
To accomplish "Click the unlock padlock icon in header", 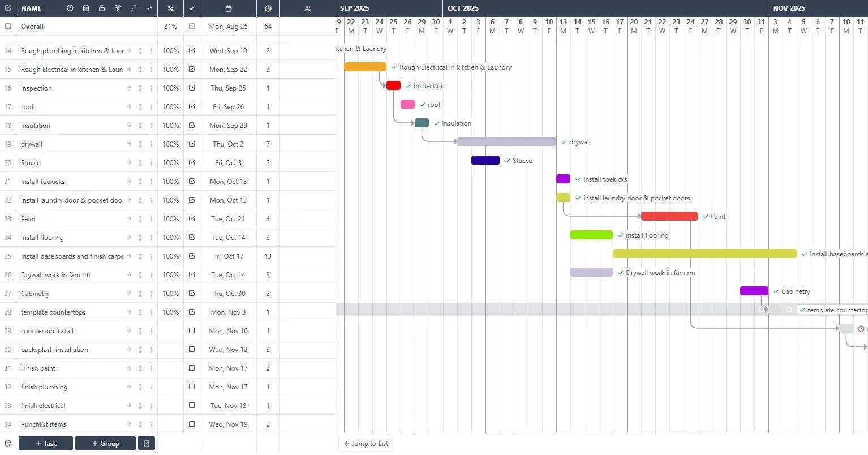I will coord(102,8).
